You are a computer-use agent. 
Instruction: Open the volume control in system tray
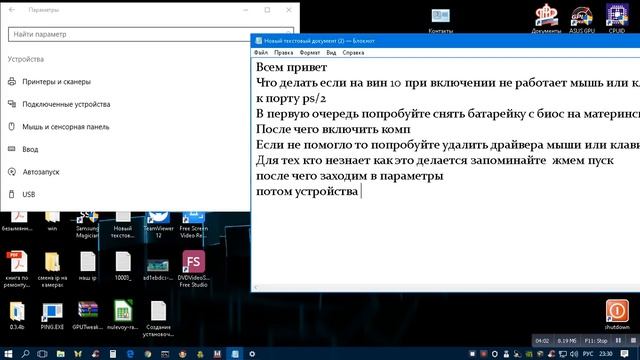[574, 353]
